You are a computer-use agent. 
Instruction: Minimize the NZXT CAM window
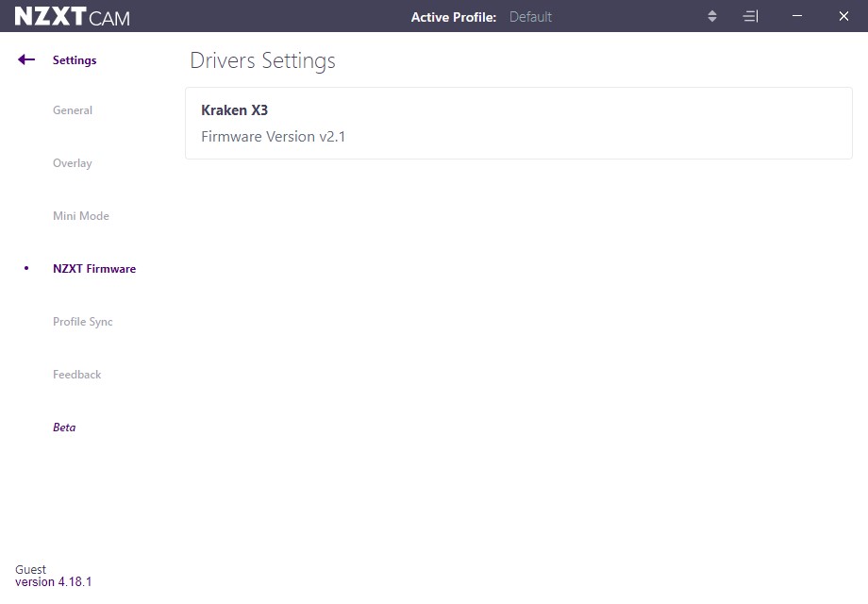(797, 16)
